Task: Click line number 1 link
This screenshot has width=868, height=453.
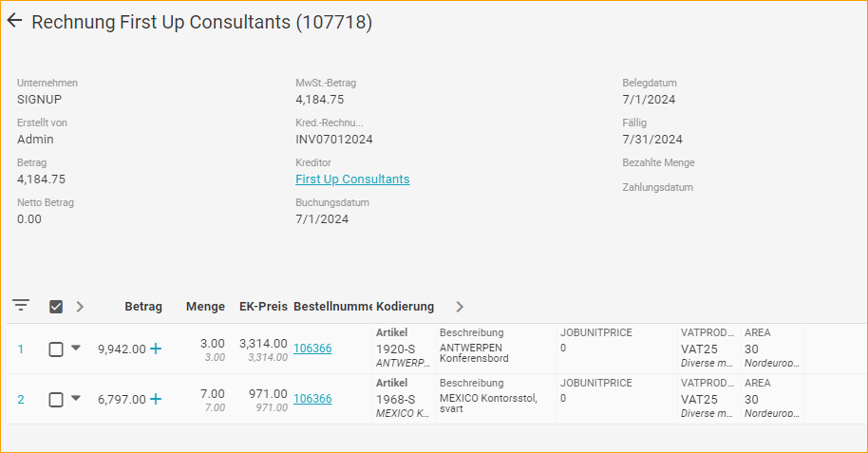Action: [x=21, y=349]
